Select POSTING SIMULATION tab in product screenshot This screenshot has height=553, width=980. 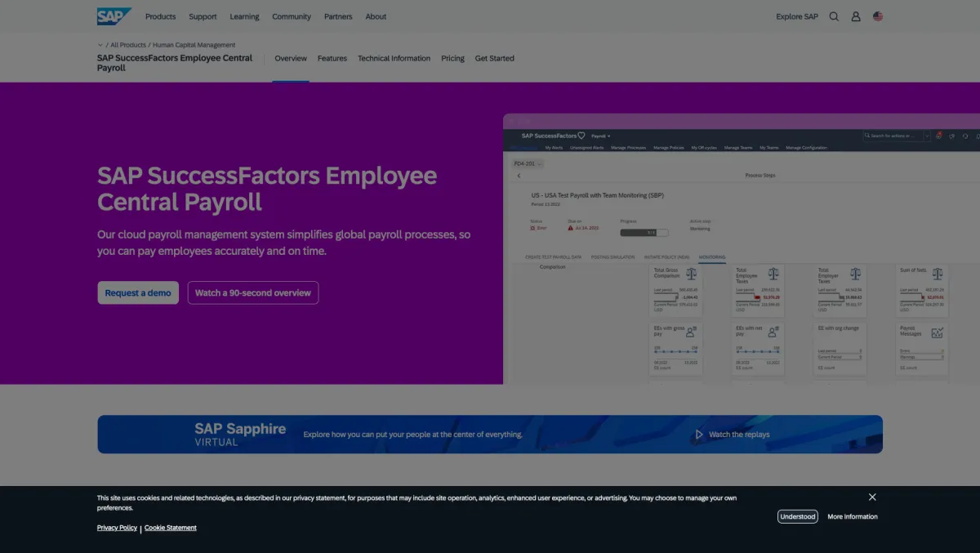(x=612, y=257)
